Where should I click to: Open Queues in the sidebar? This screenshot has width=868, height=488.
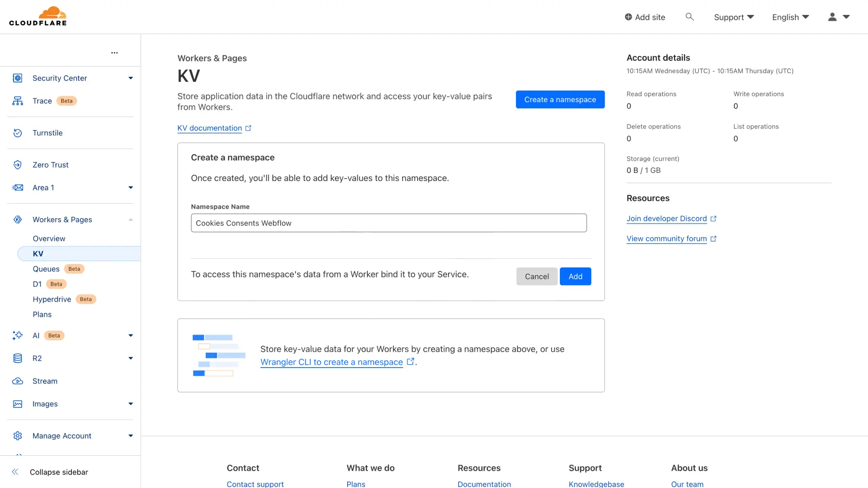click(x=46, y=269)
